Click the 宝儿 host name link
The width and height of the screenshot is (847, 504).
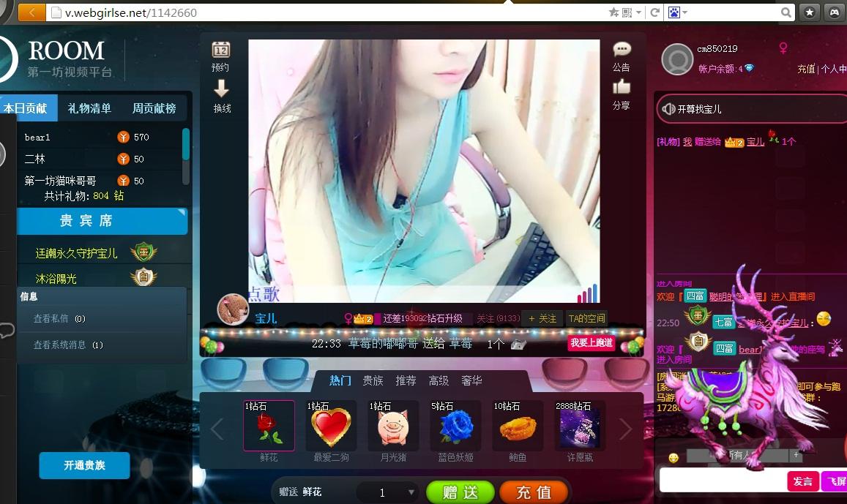[266, 318]
